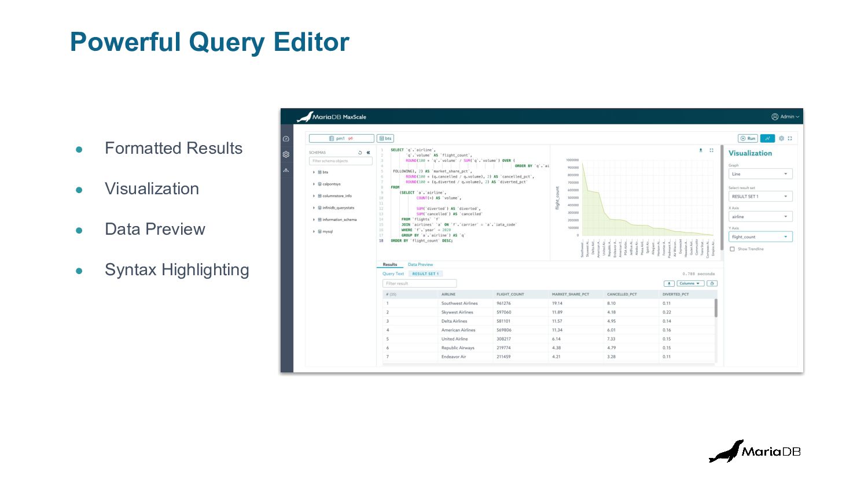Focus the Filter schema objects field
Screen dimensions: 868x488
click(x=340, y=161)
